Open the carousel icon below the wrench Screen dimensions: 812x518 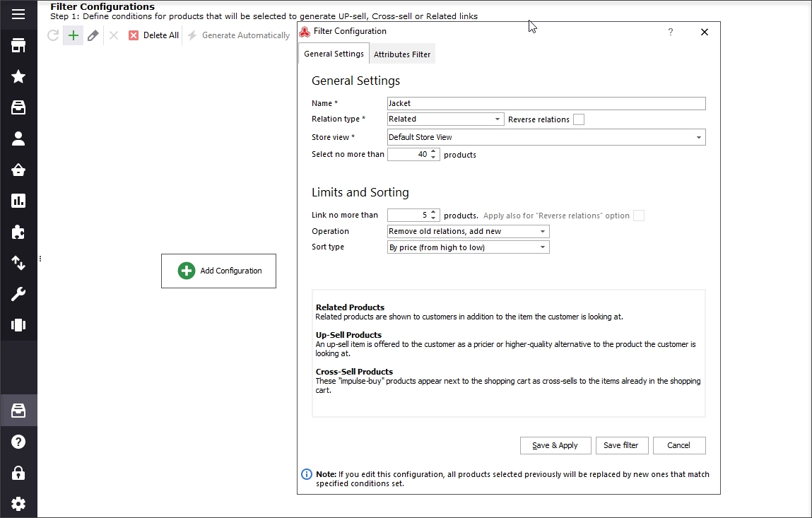pyautogui.click(x=18, y=325)
